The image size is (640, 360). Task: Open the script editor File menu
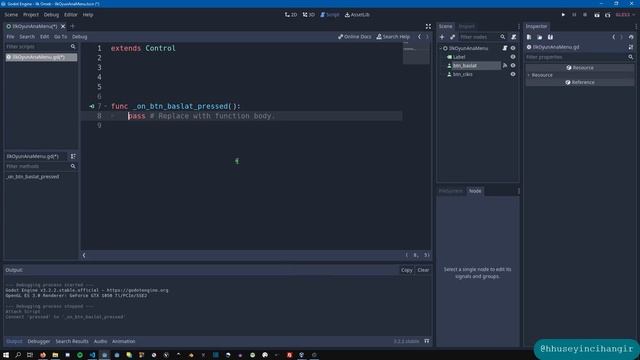(x=10, y=37)
